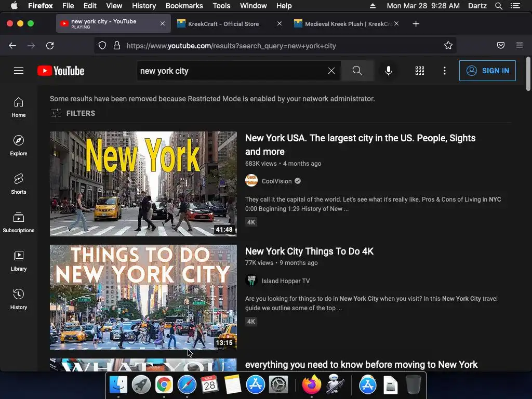Screen dimensions: 532x399
Task: Reload the page with the refresh icon
Action: (50, 46)
